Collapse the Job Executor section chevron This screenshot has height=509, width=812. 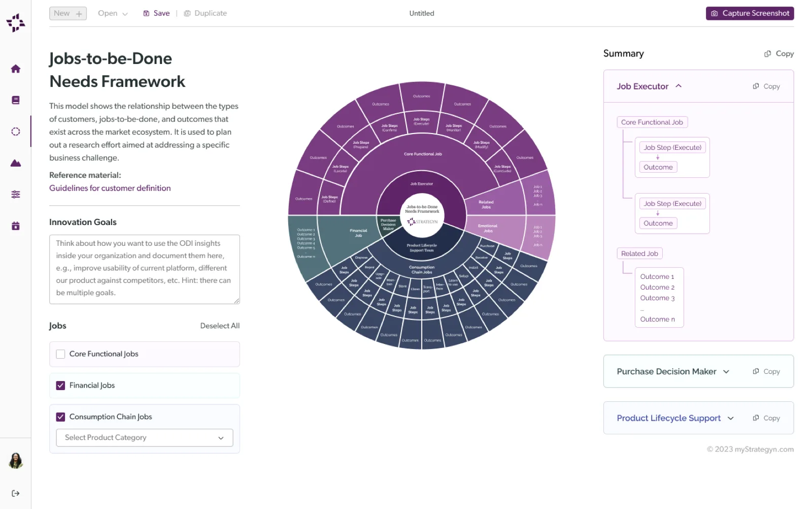click(x=679, y=86)
